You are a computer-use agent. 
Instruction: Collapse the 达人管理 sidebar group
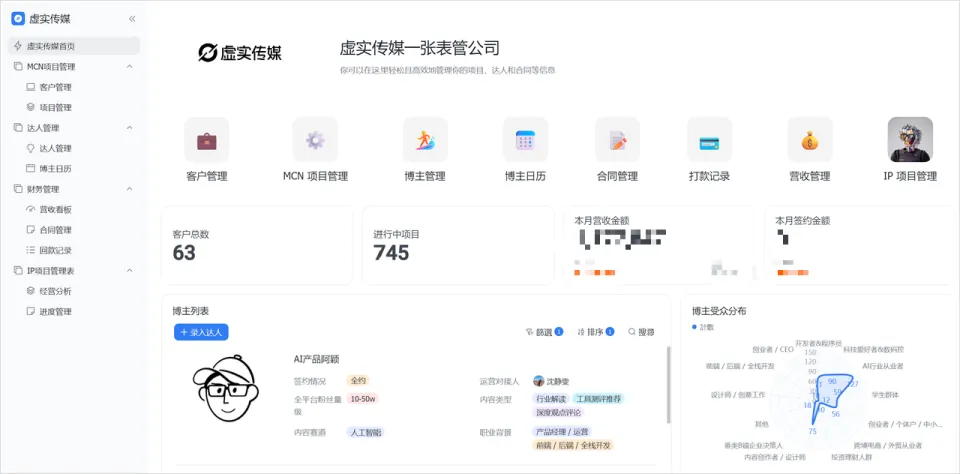point(129,128)
